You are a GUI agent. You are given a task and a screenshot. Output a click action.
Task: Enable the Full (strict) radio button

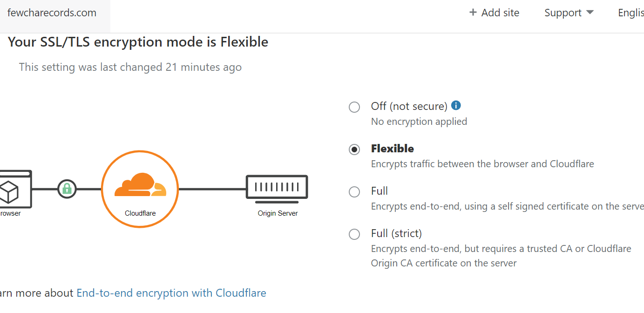(354, 234)
